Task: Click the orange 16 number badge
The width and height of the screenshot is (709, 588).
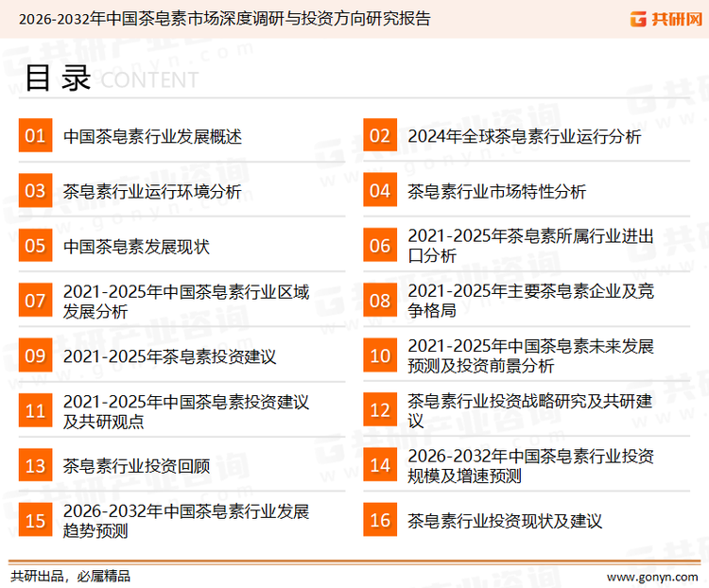Action: click(379, 521)
